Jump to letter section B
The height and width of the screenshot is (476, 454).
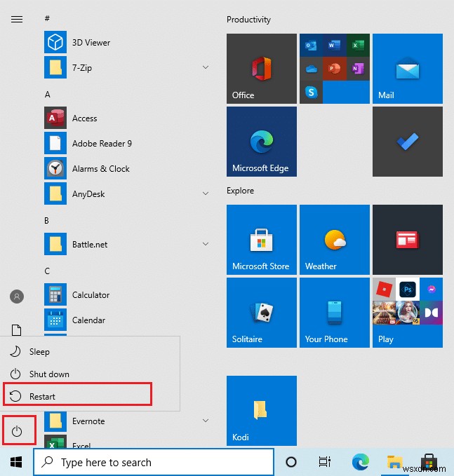[46, 221]
